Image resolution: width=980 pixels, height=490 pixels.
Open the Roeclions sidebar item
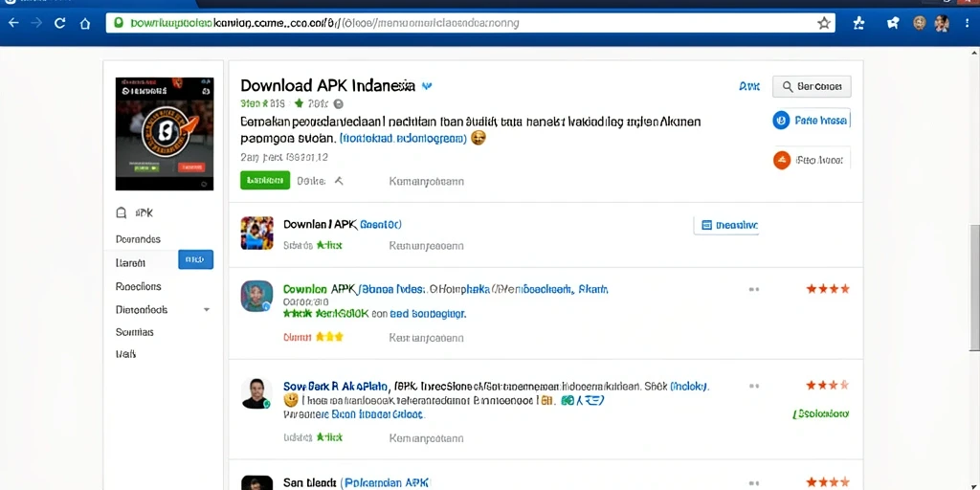click(138, 287)
